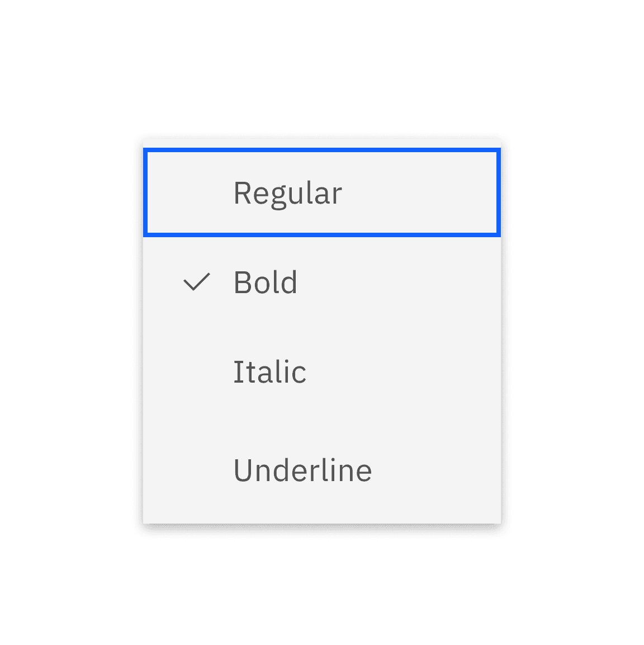Pick Underline at the bottom of the list
Viewport: 644px width, 645px height.
click(302, 470)
